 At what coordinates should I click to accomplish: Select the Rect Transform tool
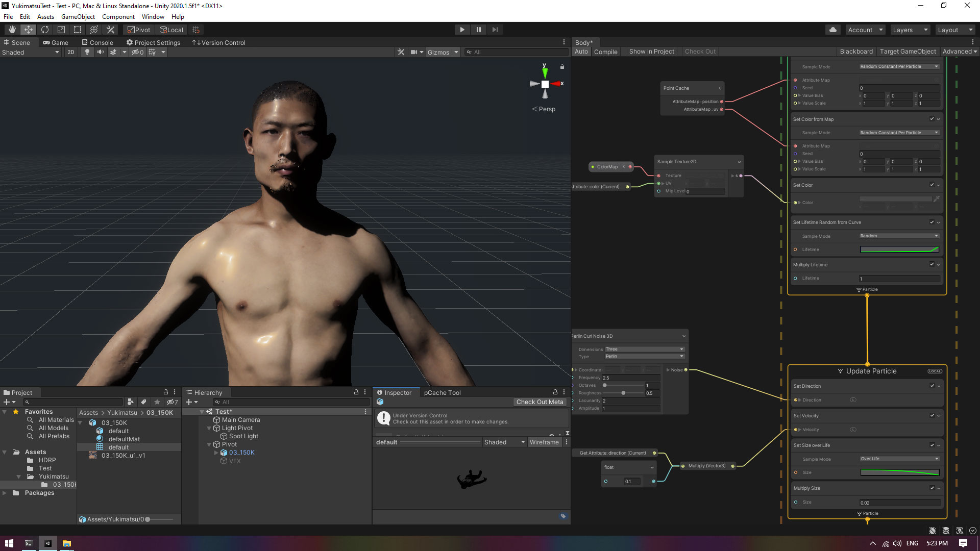[78, 30]
